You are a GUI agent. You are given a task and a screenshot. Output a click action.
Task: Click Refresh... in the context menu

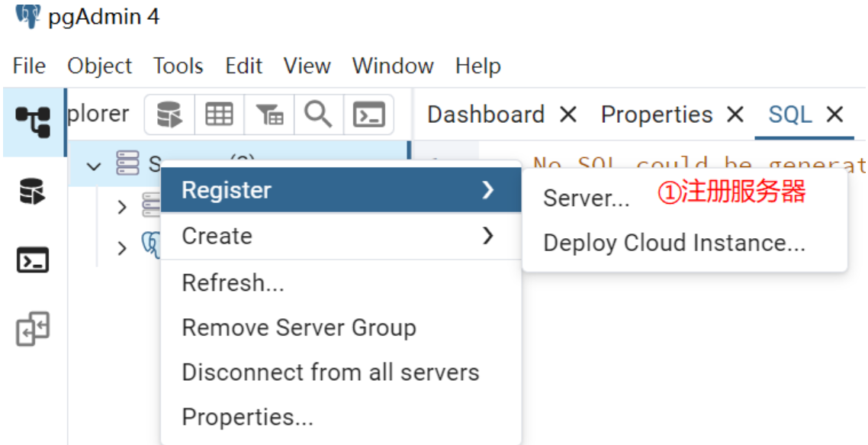[233, 283]
